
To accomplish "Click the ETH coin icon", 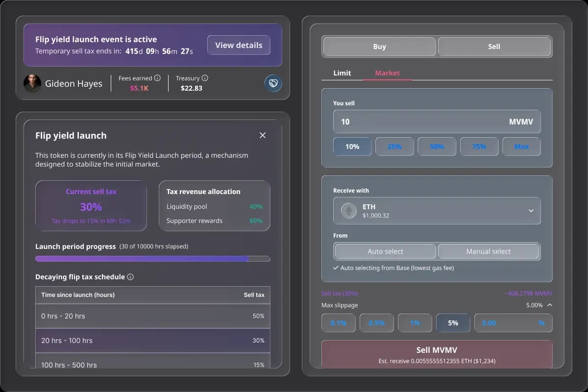I will point(349,211).
